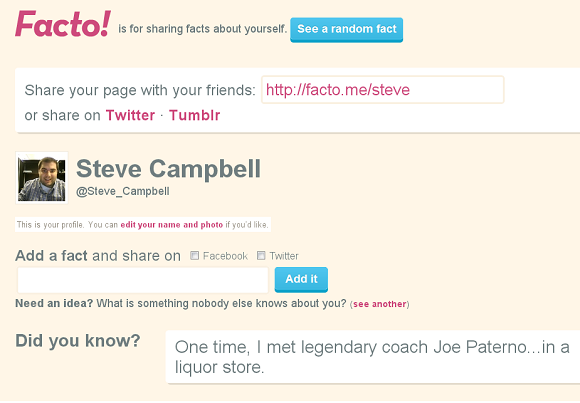This screenshot has width=580, height=403.
Task: Show a new idea via see another
Action: [380, 304]
